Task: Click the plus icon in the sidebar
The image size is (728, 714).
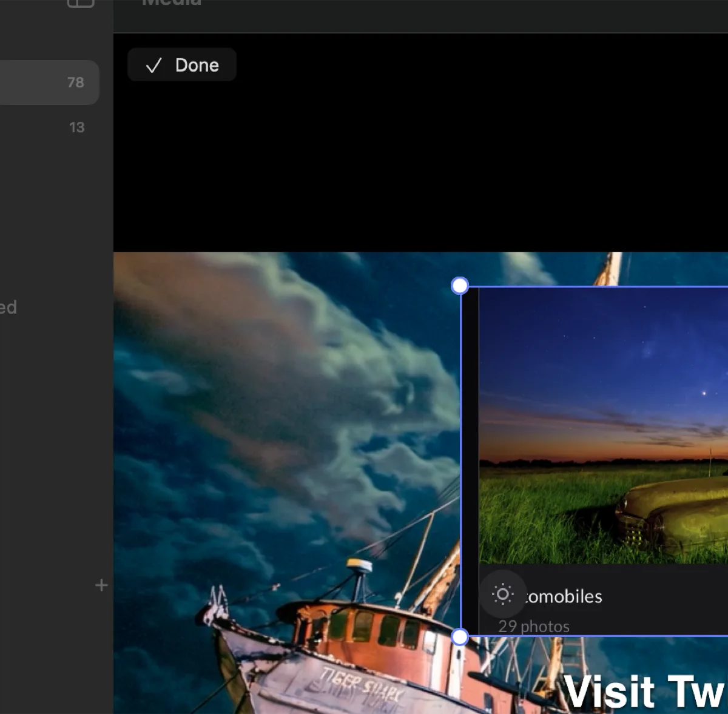Action: (x=101, y=585)
